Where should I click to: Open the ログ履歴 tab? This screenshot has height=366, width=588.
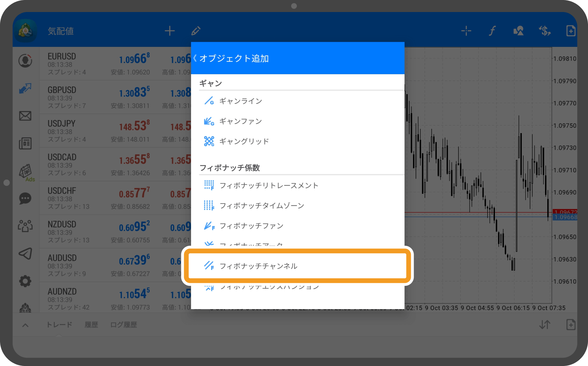123,325
